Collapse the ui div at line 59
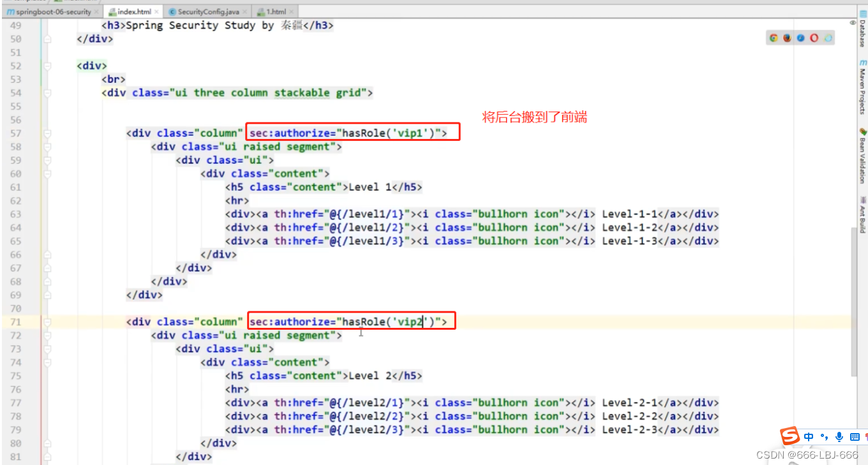 pyautogui.click(x=47, y=160)
